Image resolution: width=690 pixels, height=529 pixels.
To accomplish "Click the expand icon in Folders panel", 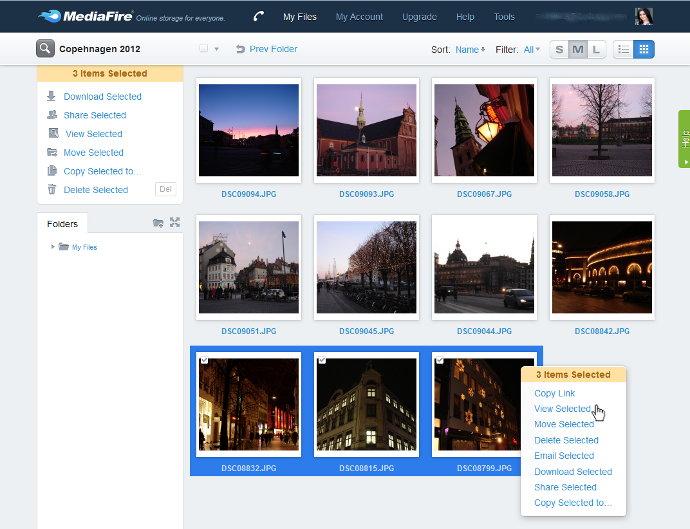I will (x=174, y=223).
